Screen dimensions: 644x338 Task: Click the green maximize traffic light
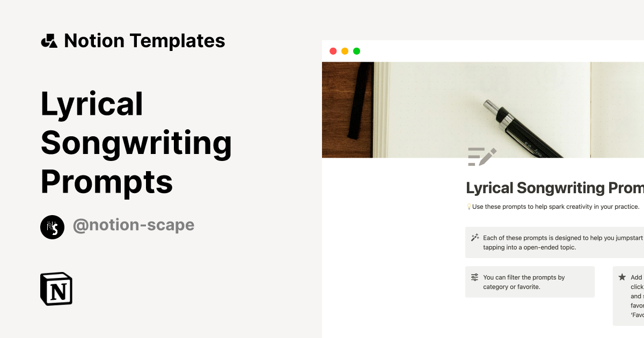(356, 51)
